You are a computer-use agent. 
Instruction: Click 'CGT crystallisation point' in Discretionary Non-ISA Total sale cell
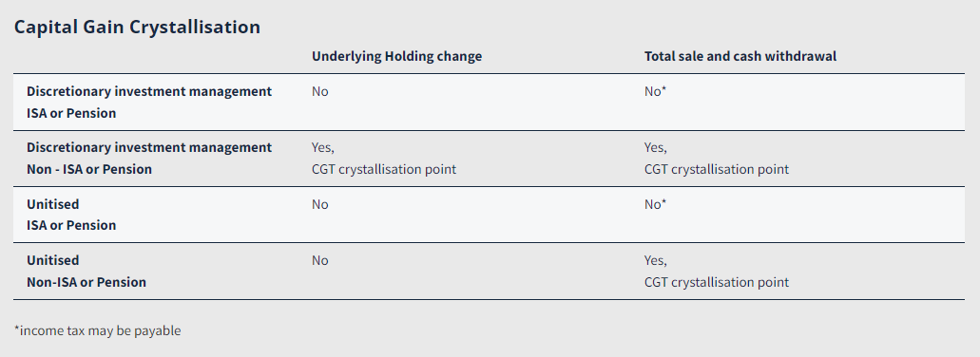coord(717,169)
